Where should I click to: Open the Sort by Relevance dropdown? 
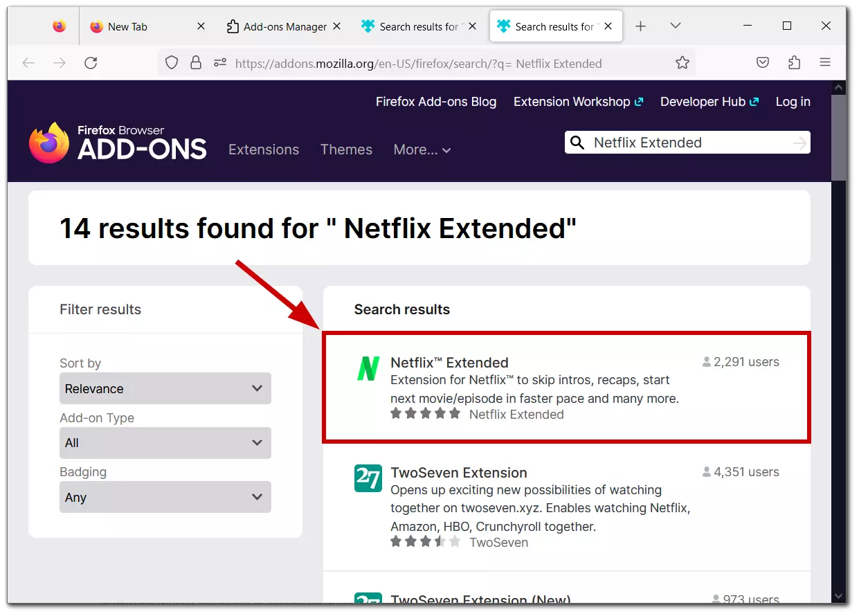coord(165,389)
